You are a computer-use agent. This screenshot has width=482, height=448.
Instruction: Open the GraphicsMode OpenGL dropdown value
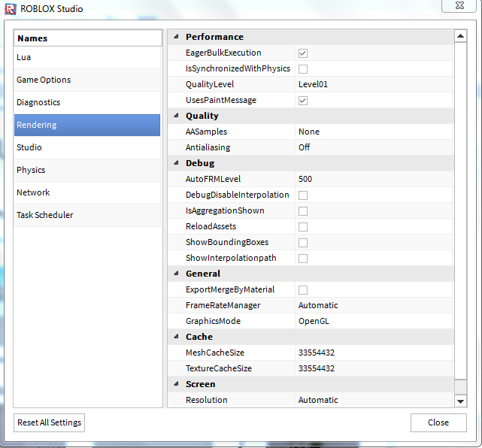tap(374, 321)
